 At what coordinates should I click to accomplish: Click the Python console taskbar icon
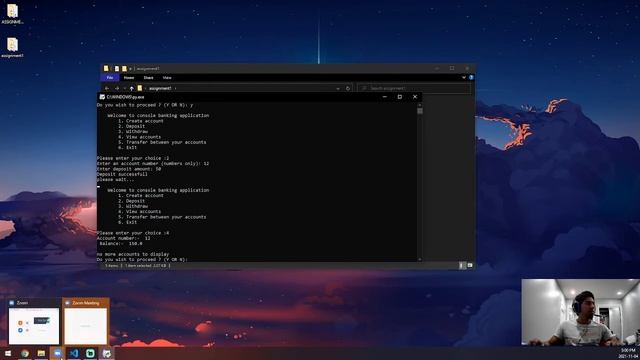[107, 353]
